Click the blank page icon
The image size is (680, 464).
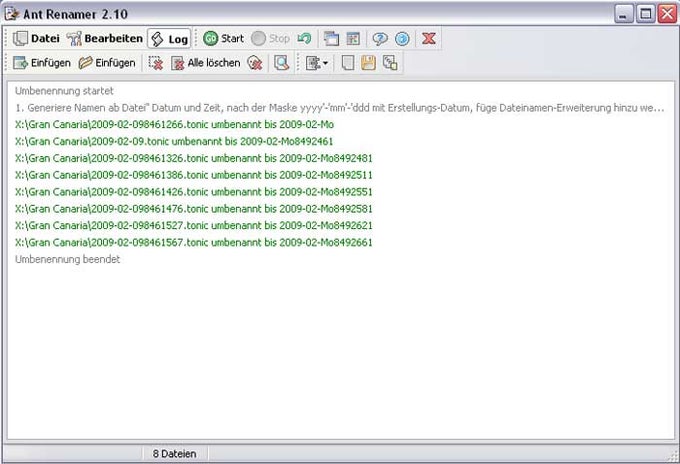347,63
